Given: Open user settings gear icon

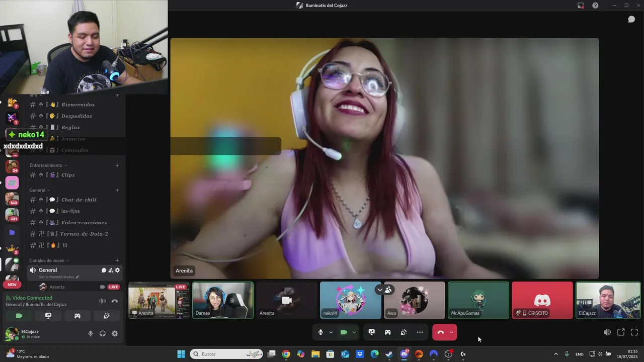Looking at the screenshot, I should click(x=115, y=333).
